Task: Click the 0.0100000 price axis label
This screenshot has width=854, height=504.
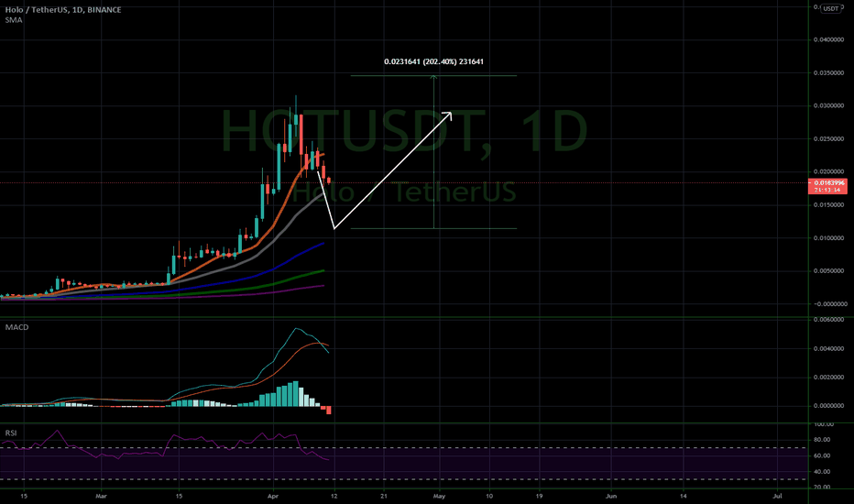Action: [828, 238]
